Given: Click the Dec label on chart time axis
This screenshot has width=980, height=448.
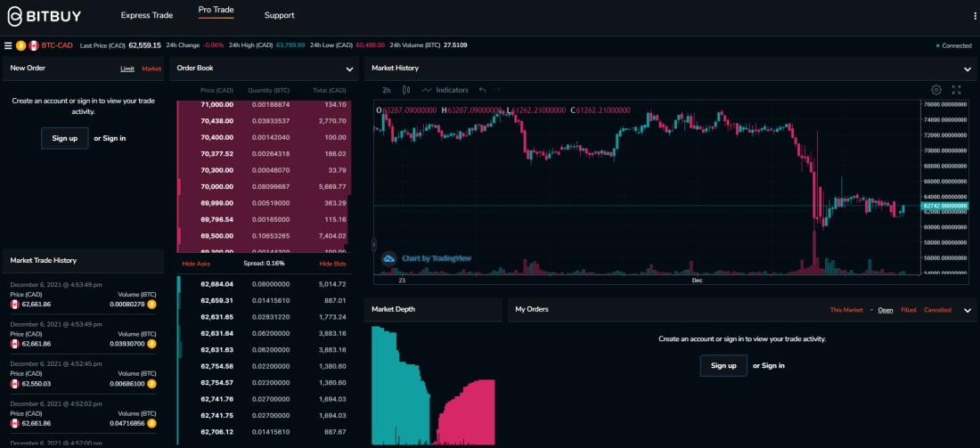Looking at the screenshot, I should pyautogui.click(x=698, y=281).
